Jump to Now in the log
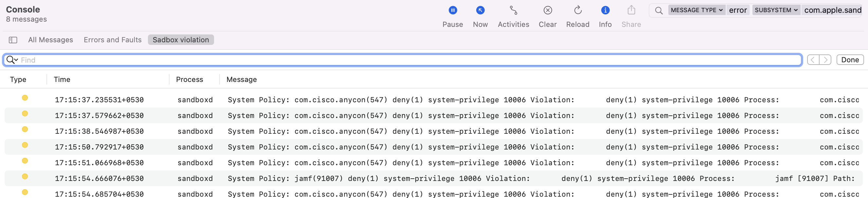The image size is (868, 198). 480,10
